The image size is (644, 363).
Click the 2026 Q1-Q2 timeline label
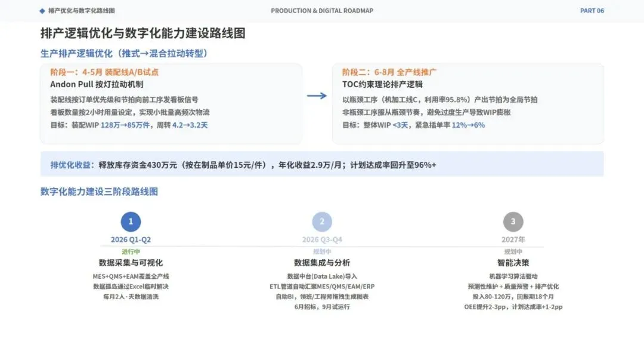(x=131, y=239)
